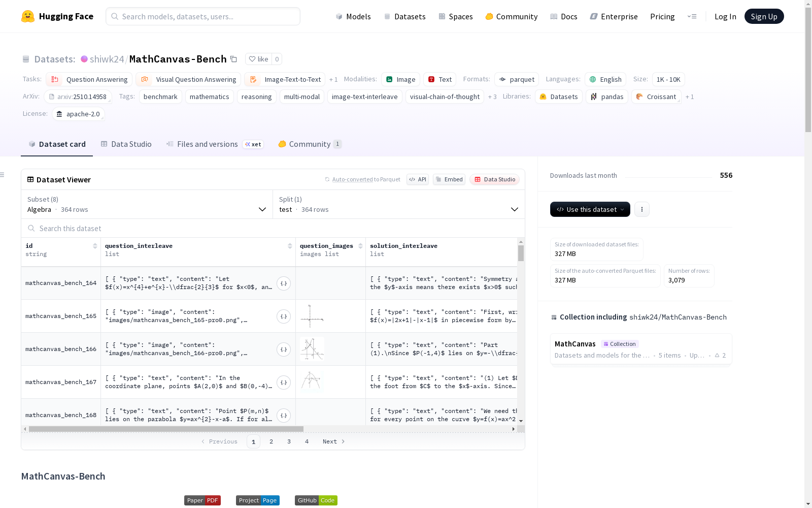Open the Paper PDF badge
The height and width of the screenshot is (508, 812).
(x=202, y=500)
